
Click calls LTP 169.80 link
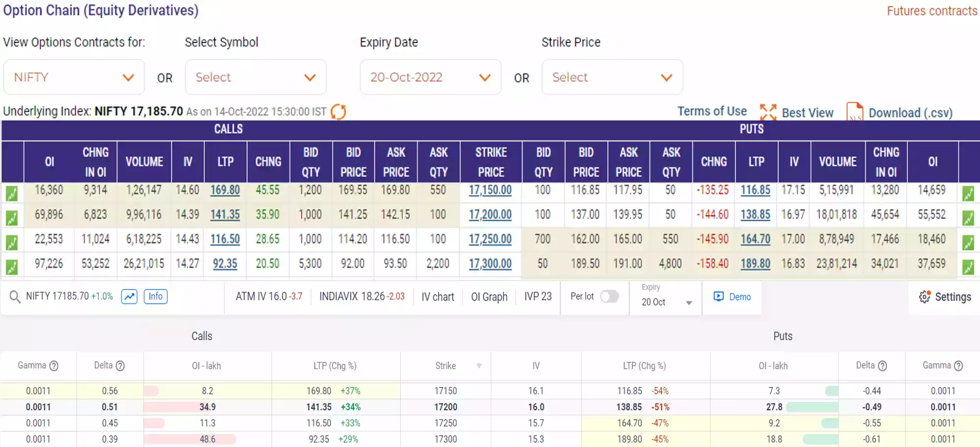point(225,190)
